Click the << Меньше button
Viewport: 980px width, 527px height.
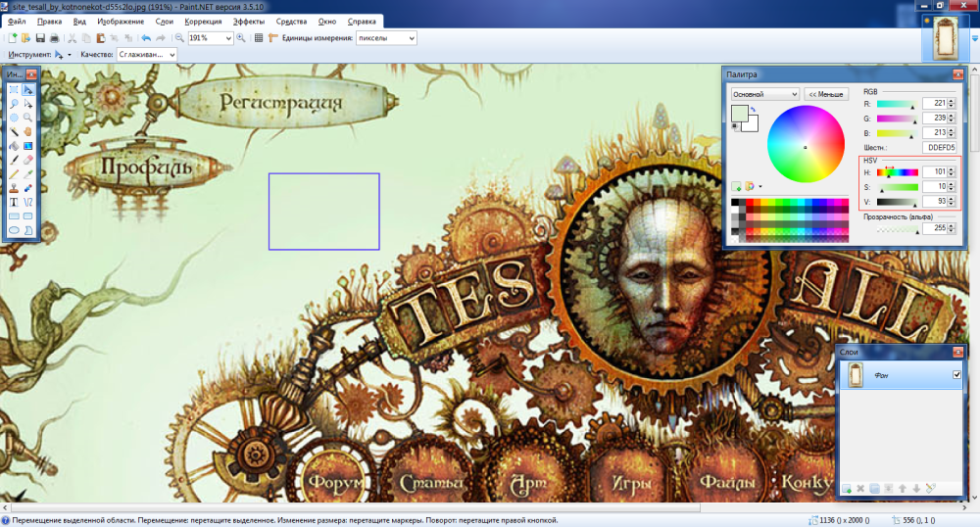click(x=825, y=94)
